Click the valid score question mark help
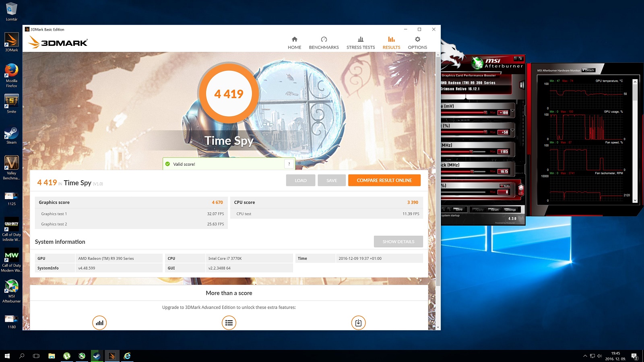This screenshot has width=644, height=362. click(x=289, y=164)
